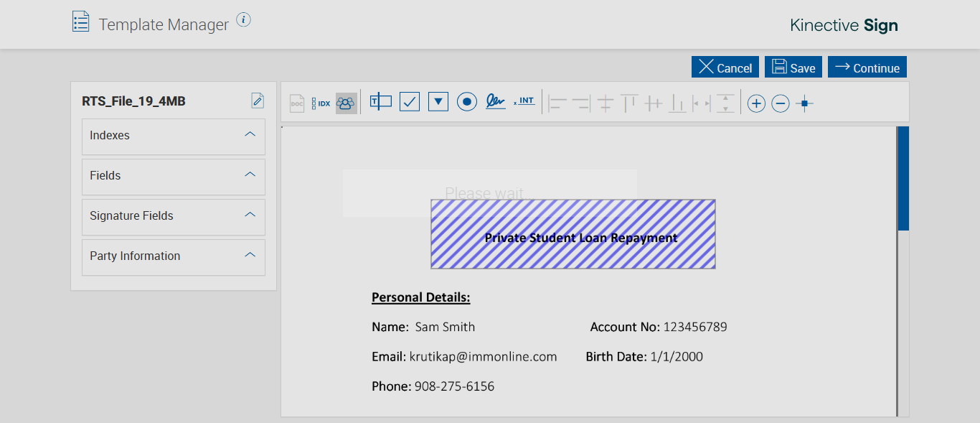Click the Template Manager title text
Image resolution: width=980 pixels, height=423 pixels.
164,24
